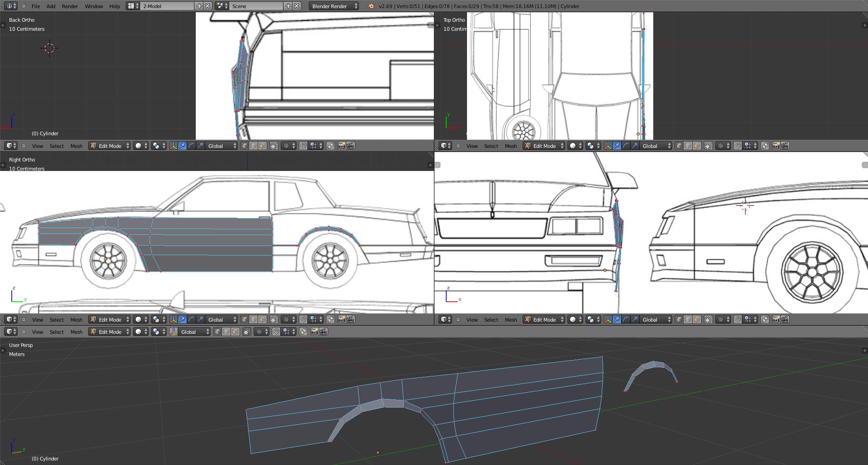Delete the 2-Model screen layout
Image resolution: width=868 pixels, height=465 pixels.
coord(208,6)
